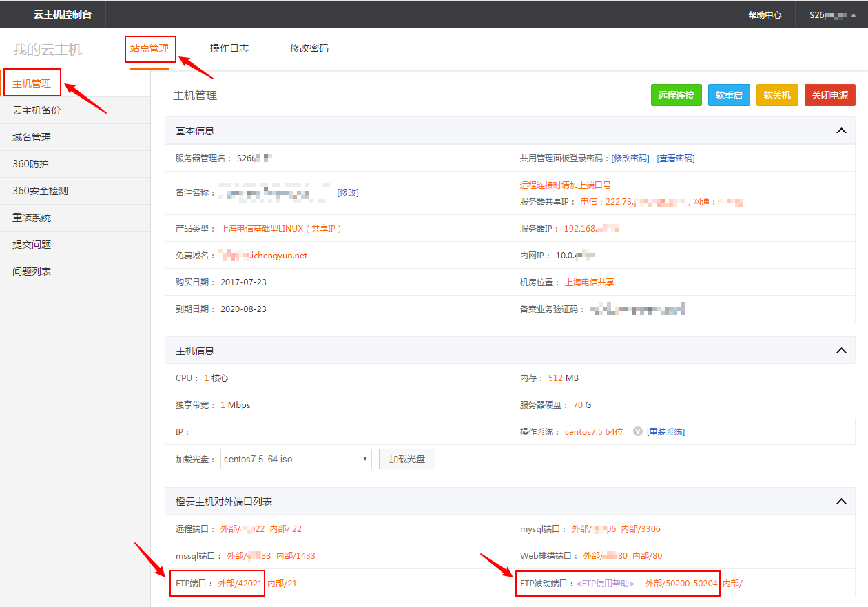Collapse the 主机信息 section
Viewport: 868px width, 607px height.
point(840,351)
